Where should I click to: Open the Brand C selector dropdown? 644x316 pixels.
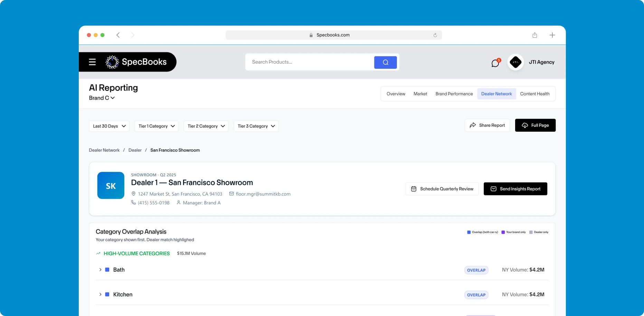[x=102, y=98]
